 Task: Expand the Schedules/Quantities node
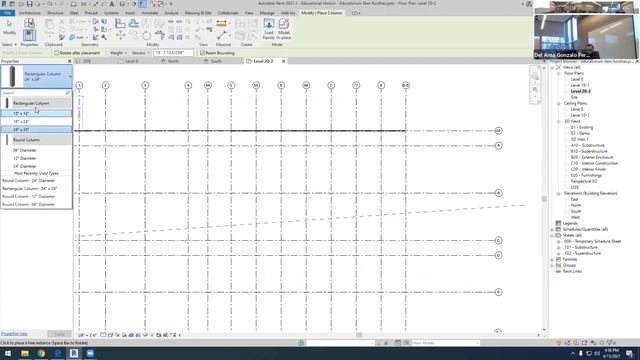tap(552, 229)
